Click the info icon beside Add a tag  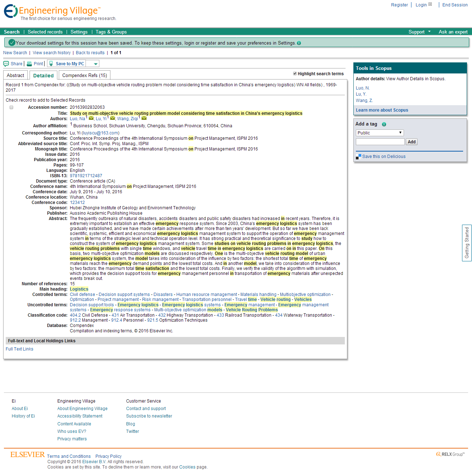[384, 124]
